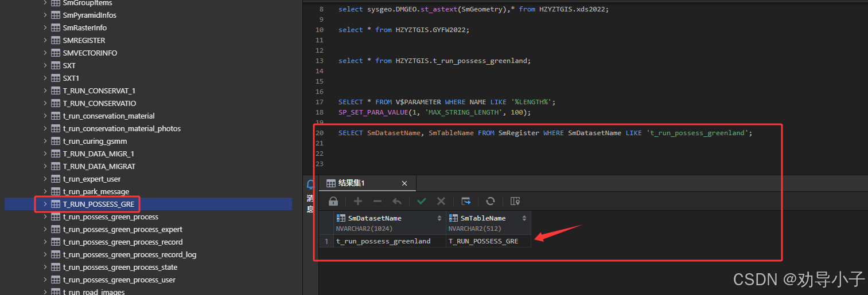Screen dimensions: 868x295
Task: Place cursor in SP_SET_PARA_VALUE statement
Action: pos(435,112)
